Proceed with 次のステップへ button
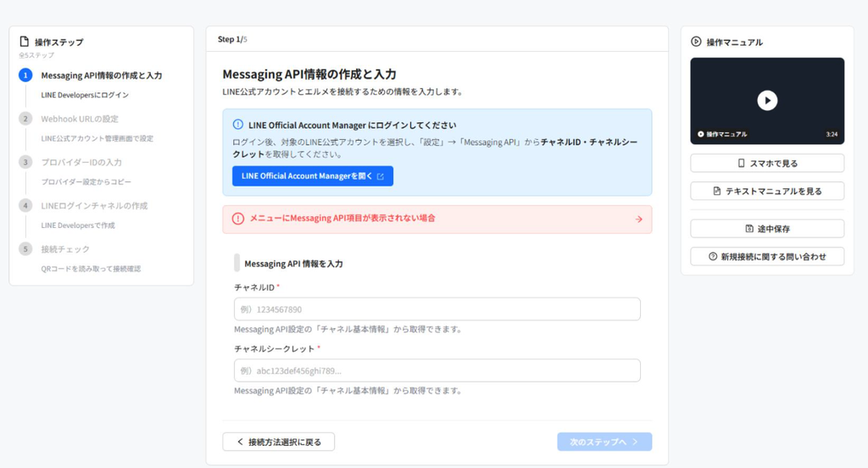 pyautogui.click(x=604, y=442)
